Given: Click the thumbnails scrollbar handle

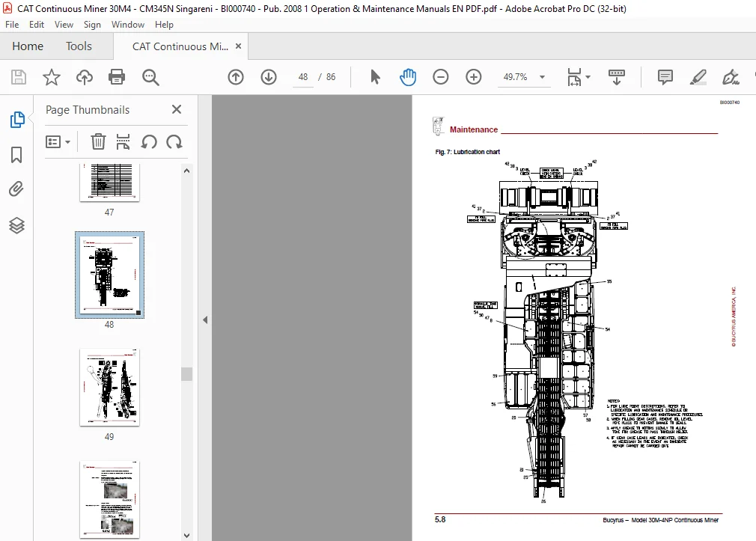Looking at the screenshot, I should pos(186,374).
